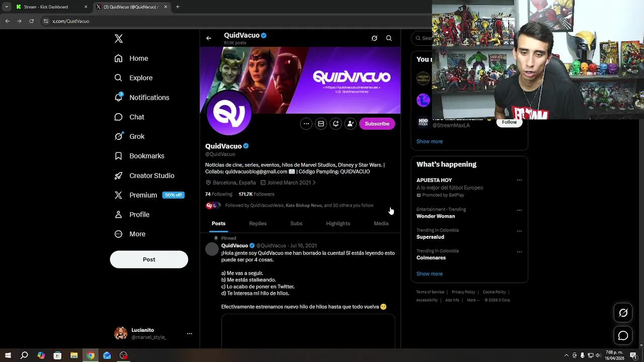Open options for Colmenares trend
The height and width of the screenshot is (362, 644).
[519, 252]
